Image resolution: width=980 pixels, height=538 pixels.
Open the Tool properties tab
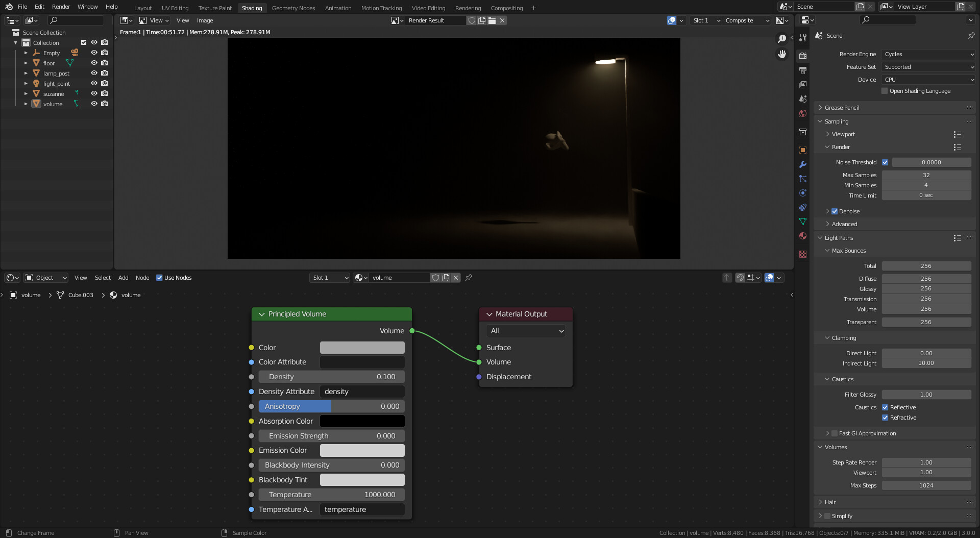[x=803, y=38]
